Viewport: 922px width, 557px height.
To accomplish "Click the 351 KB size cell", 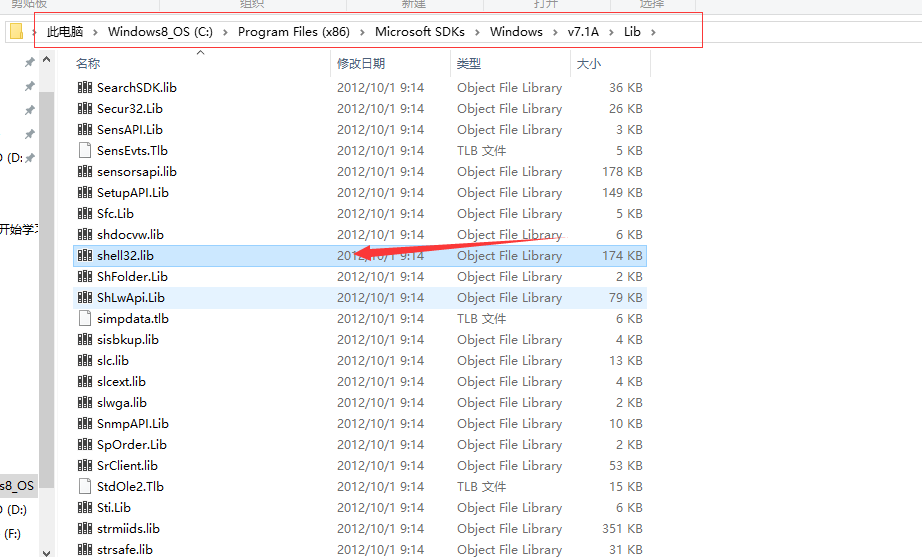I will [x=622, y=529].
